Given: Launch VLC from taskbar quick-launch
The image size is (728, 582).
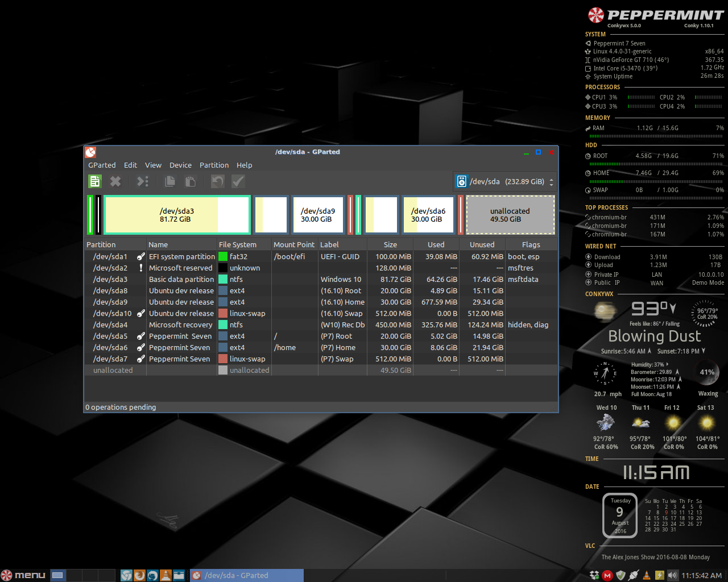Looking at the screenshot, I should [166, 575].
